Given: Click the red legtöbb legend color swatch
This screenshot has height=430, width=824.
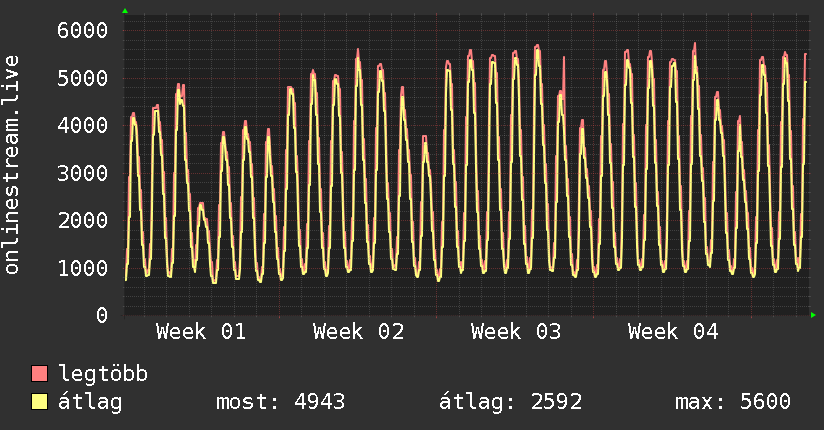Looking at the screenshot, I should 40,374.
